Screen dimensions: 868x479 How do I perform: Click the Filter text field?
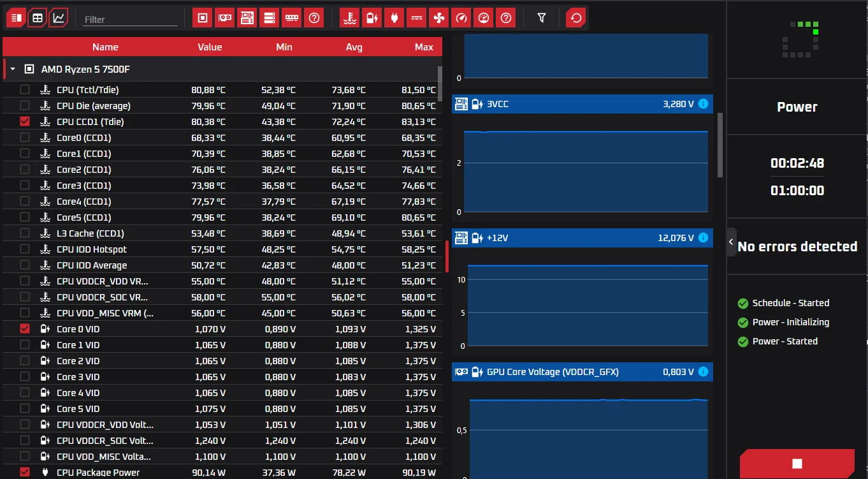[130, 20]
